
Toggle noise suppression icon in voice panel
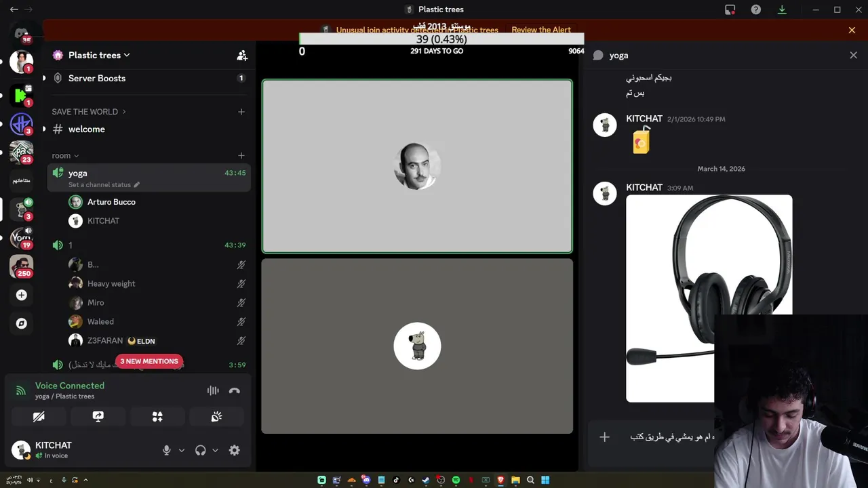click(x=213, y=390)
